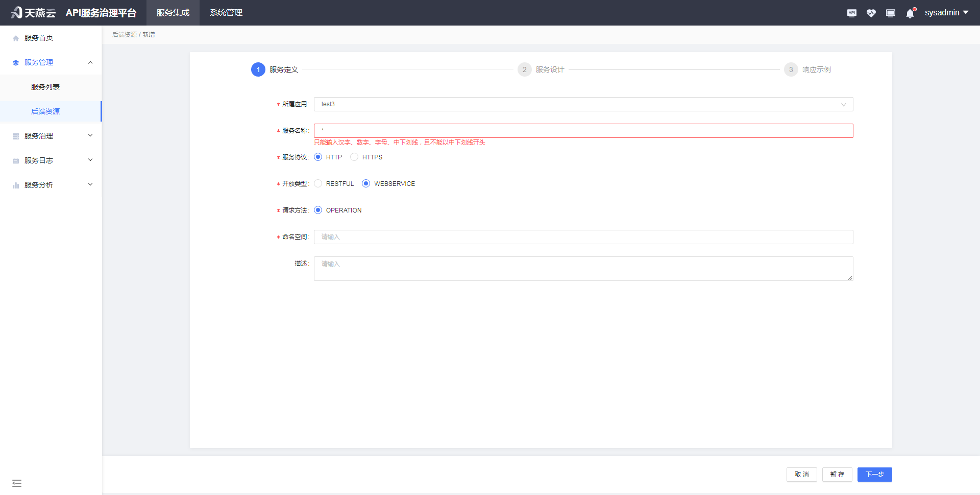Open the API documentation icon in top bar
Image resolution: width=980 pixels, height=495 pixels.
(852, 13)
